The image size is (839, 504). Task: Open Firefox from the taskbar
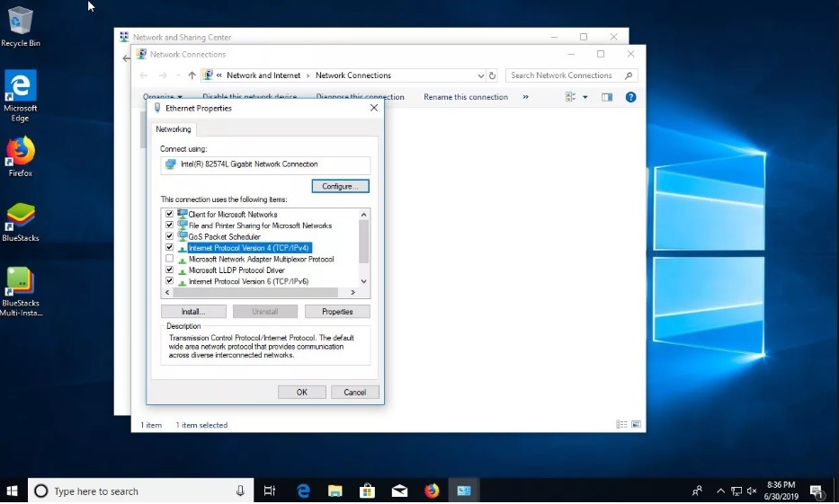[x=431, y=491]
